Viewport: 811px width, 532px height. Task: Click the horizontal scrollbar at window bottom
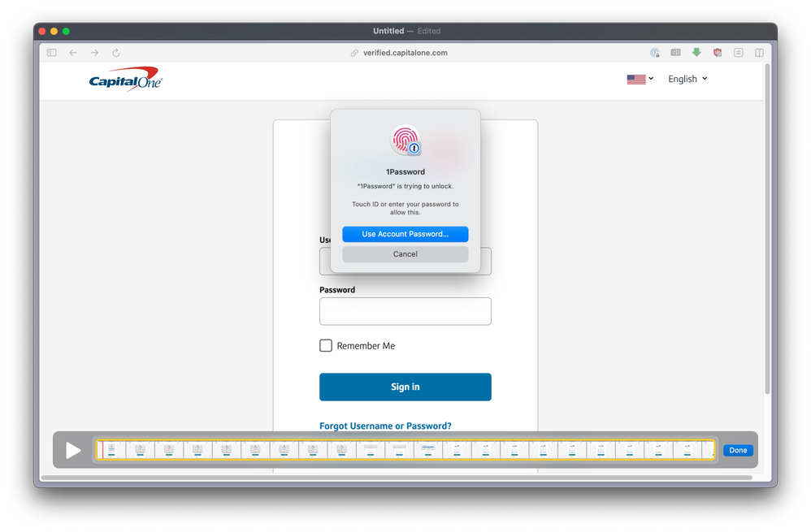click(397, 478)
